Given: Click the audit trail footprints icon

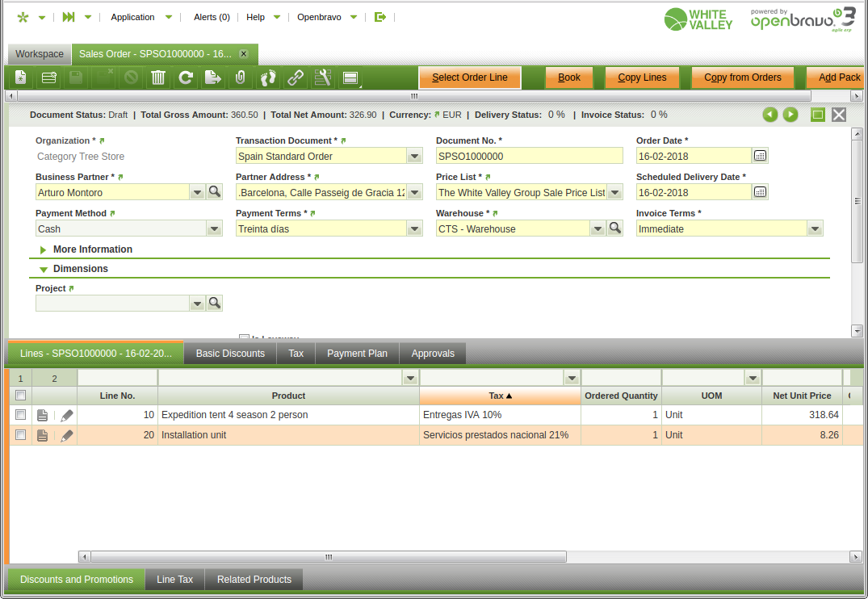Looking at the screenshot, I should [267, 77].
